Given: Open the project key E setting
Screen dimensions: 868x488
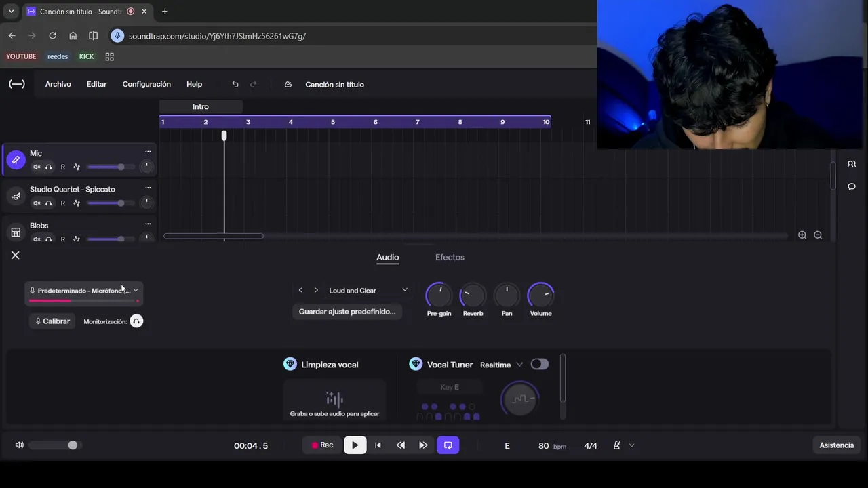Looking at the screenshot, I should click(507, 446).
